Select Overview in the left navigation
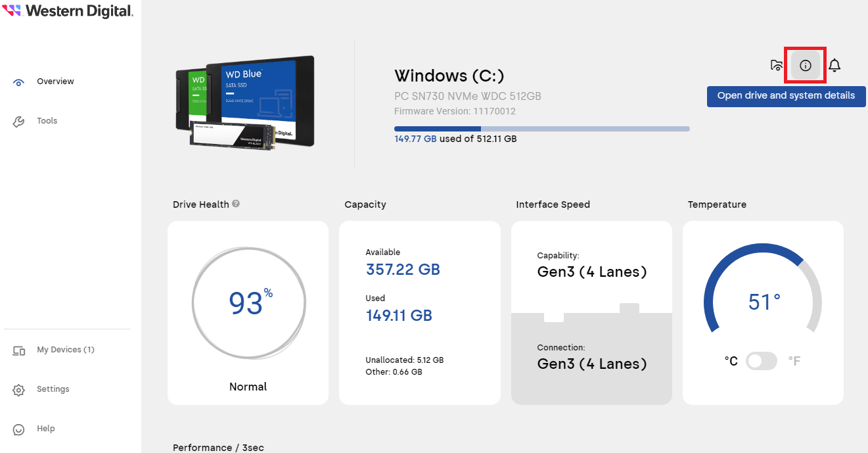The height and width of the screenshot is (453, 868). [55, 81]
